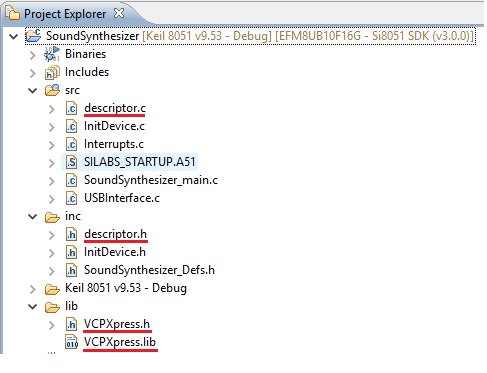Close the Project Explorer view tab
Viewport: 487px width, 373px height.
119,13
